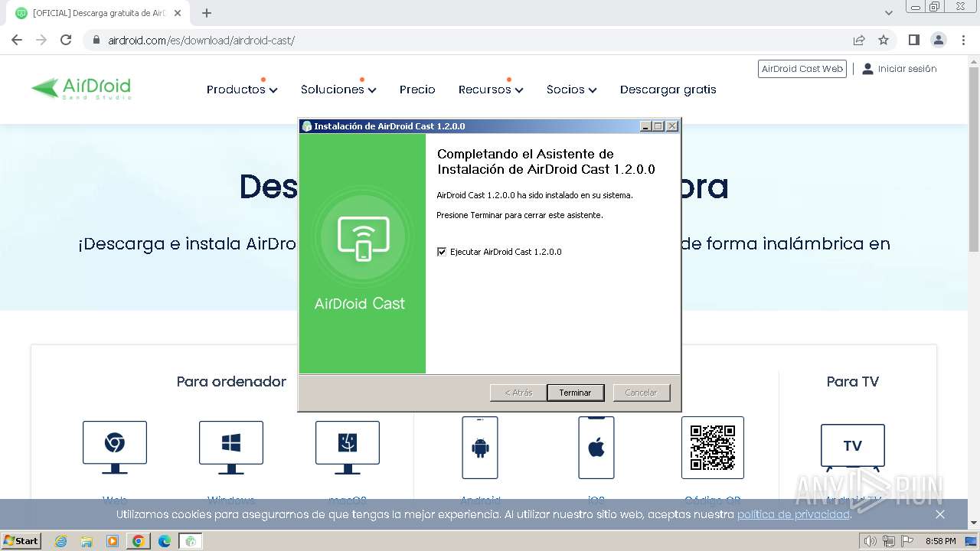Bookmark this page with star icon
The height and width of the screenshot is (551, 980).
[884, 40]
